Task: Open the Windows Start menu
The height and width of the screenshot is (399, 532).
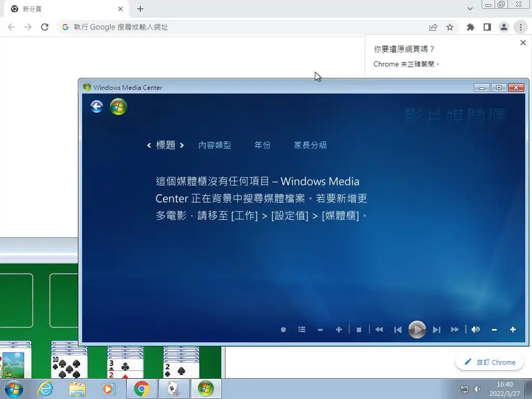Action: (x=14, y=389)
